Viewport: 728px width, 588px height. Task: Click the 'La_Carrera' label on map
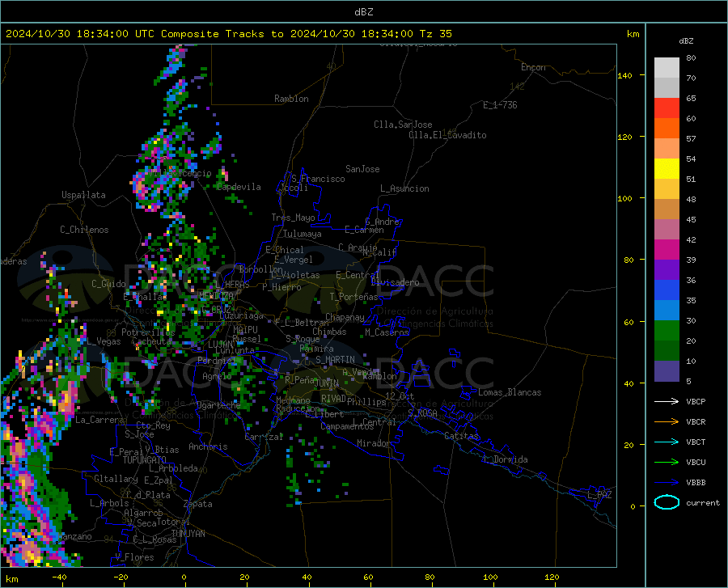100,420
